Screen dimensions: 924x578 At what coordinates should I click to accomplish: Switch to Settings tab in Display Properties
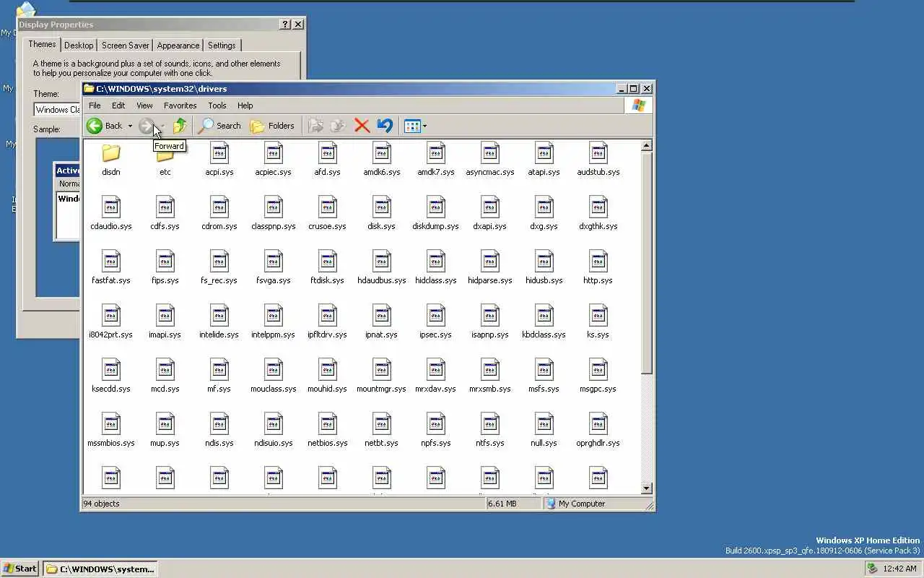point(222,46)
